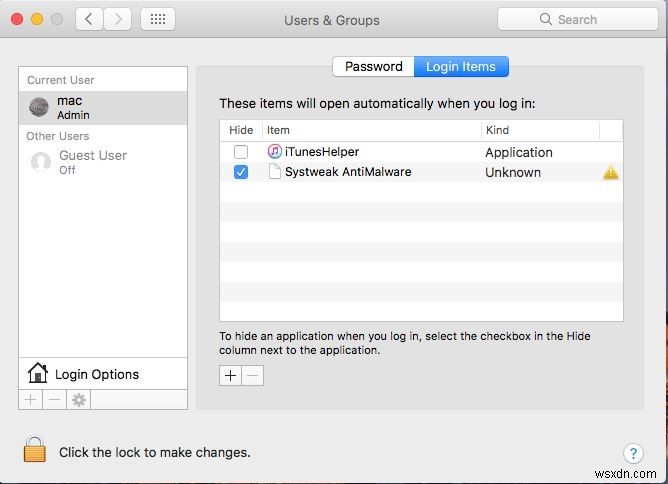
Task: Add a login item with plus button
Action: pyautogui.click(x=230, y=375)
